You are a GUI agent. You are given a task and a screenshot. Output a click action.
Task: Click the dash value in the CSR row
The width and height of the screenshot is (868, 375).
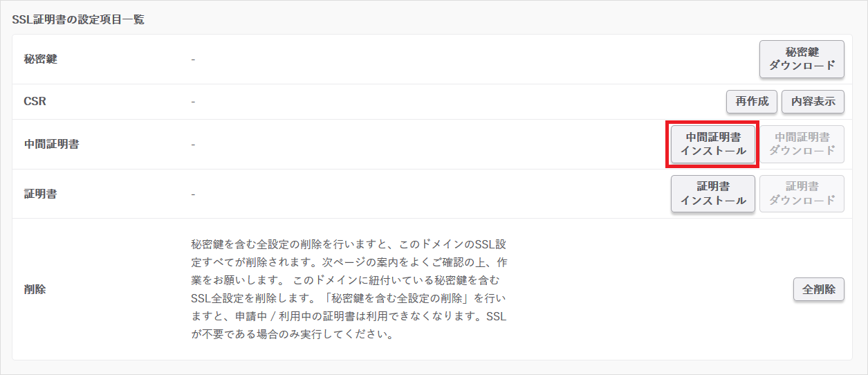193,102
